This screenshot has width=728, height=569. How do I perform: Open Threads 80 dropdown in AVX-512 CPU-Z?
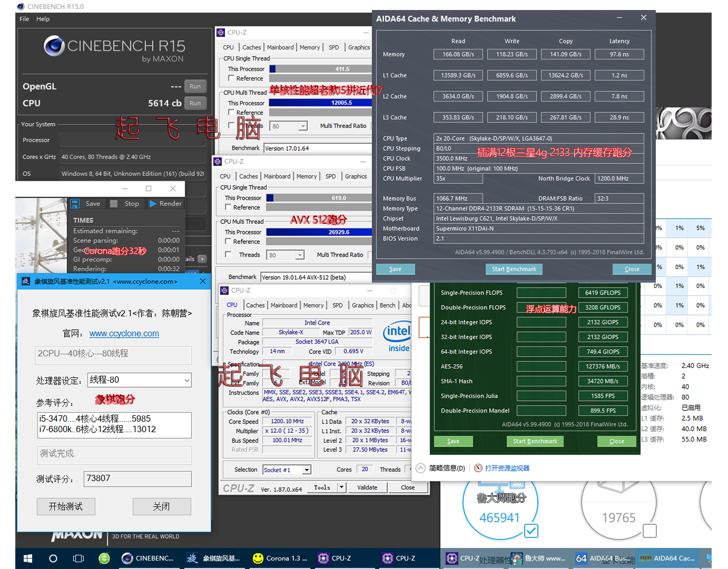pyautogui.click(x=299, y=256)
